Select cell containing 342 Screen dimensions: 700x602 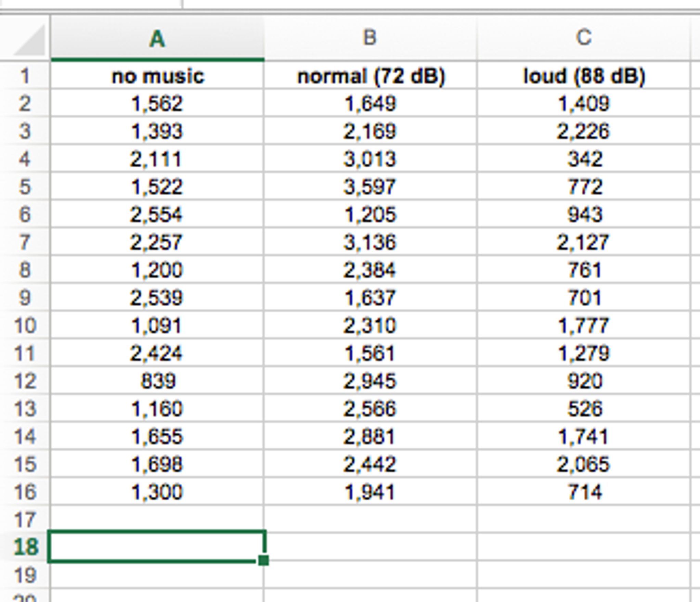point(584,159)
